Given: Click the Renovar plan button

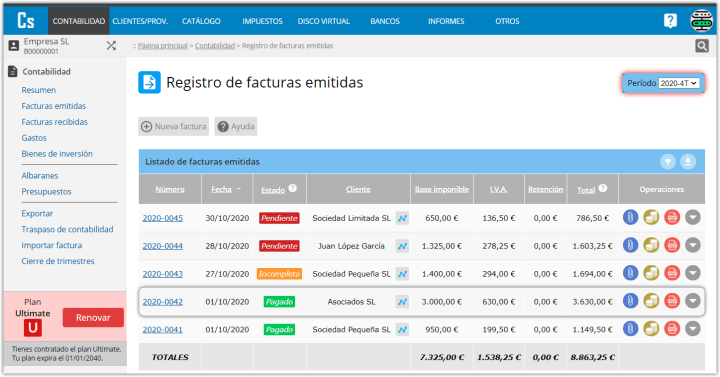Looking at the screenshot, I should pos(93,317).
